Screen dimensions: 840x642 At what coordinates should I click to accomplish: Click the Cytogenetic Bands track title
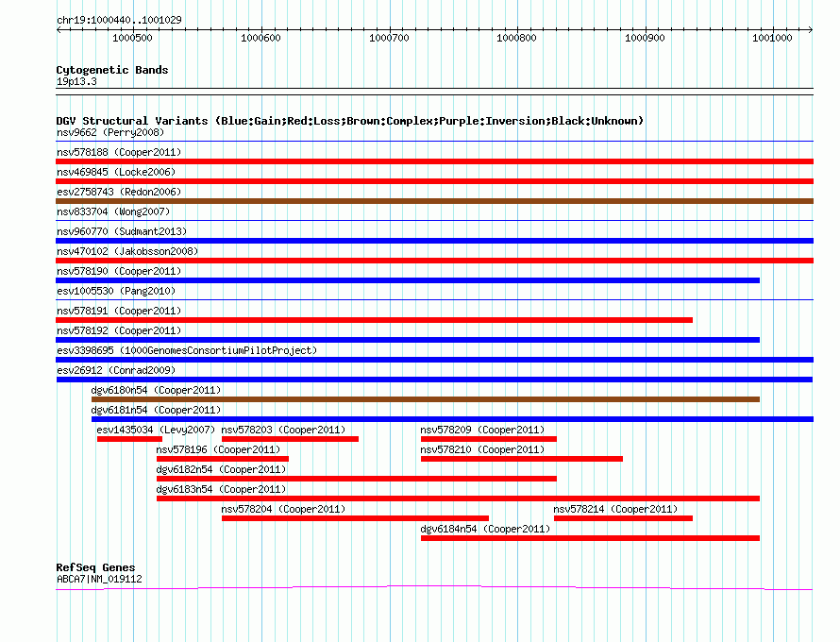click(x=112, y=70)
